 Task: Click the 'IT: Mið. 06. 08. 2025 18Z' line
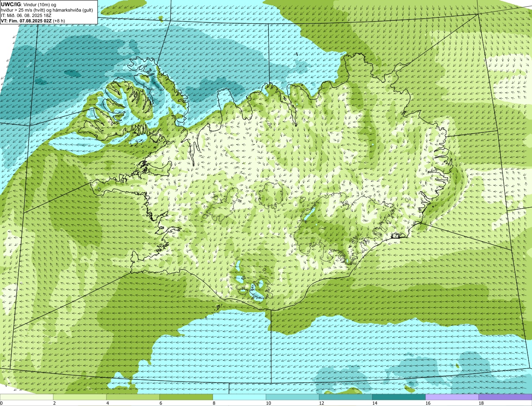pos(26,15)
